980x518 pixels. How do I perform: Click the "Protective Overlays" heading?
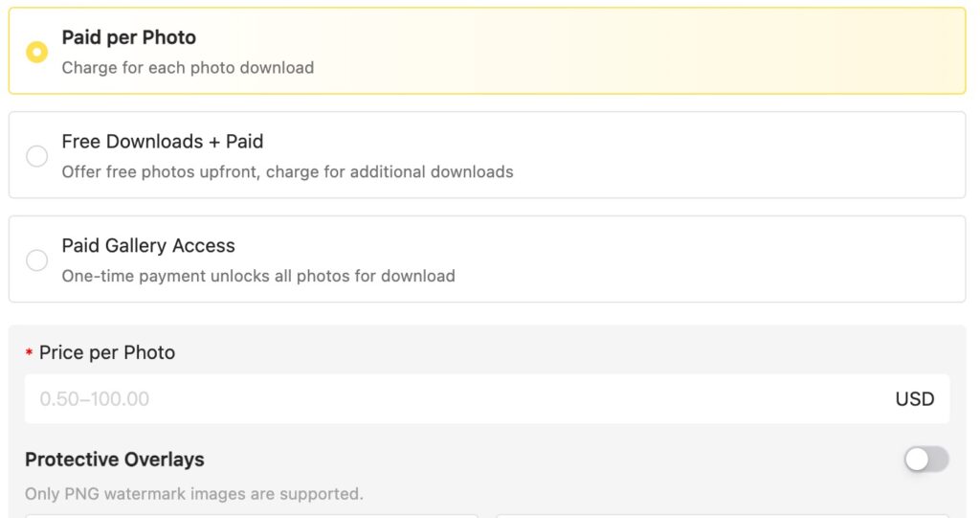(115, 460)
